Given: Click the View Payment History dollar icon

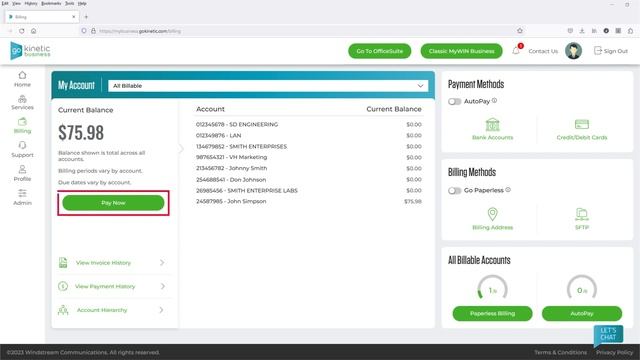Looking at the screenshot, I should pyautogui.click(x=63, y=286).
